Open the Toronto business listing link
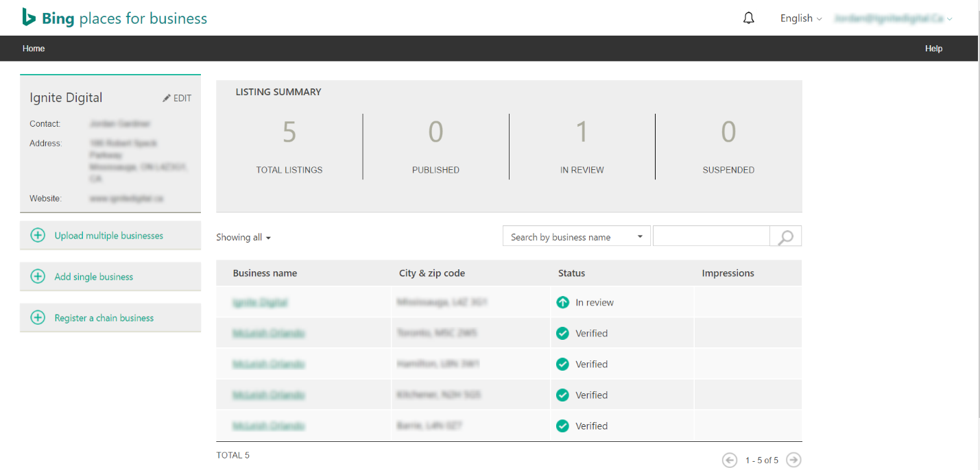This screenshot has height=470, width=980. tap(269, 333)
